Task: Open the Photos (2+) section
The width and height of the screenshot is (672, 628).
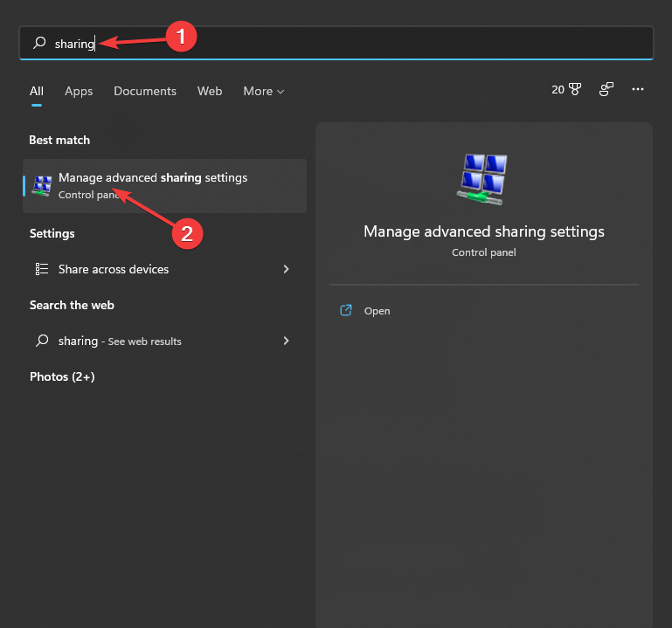Action: coord(62,376)
